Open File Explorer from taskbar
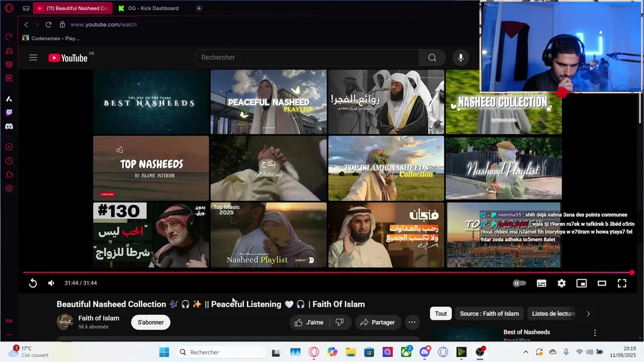 coord(351,352)
